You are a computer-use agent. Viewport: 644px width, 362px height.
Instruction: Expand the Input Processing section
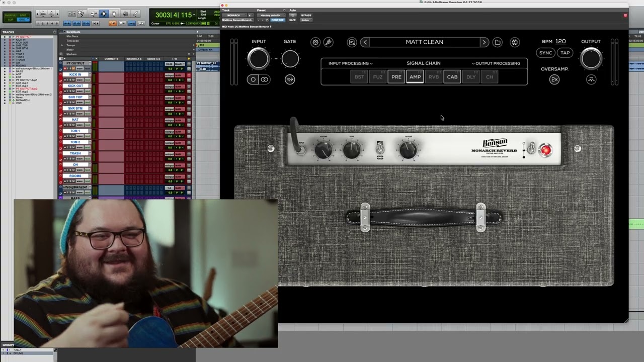click(x=351, y=63)
